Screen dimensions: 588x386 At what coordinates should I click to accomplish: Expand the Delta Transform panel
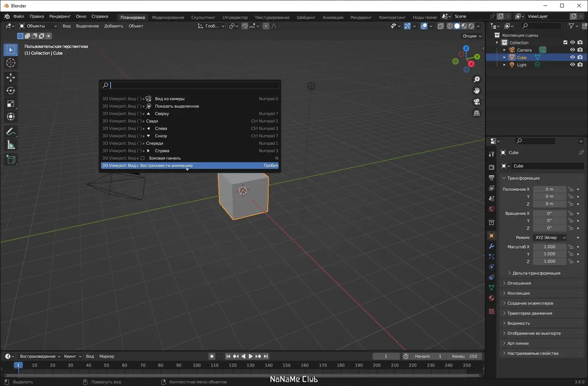[x=536, y=273]
